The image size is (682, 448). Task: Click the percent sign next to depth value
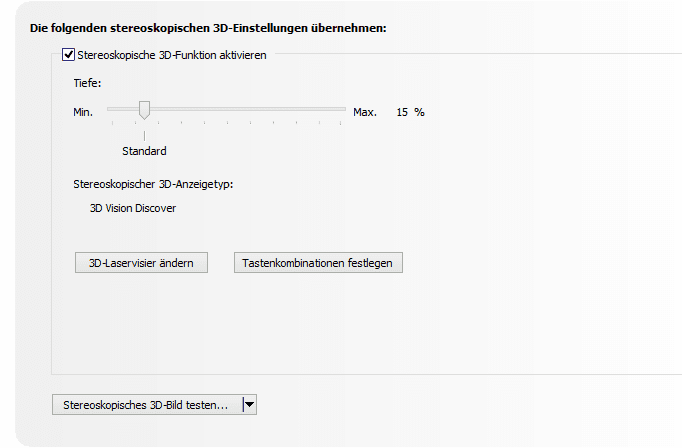419,112
